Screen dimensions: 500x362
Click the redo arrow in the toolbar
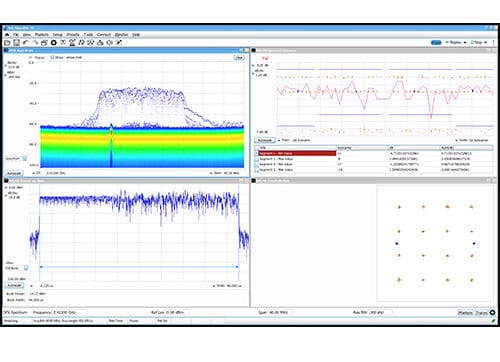coord(35,43)
